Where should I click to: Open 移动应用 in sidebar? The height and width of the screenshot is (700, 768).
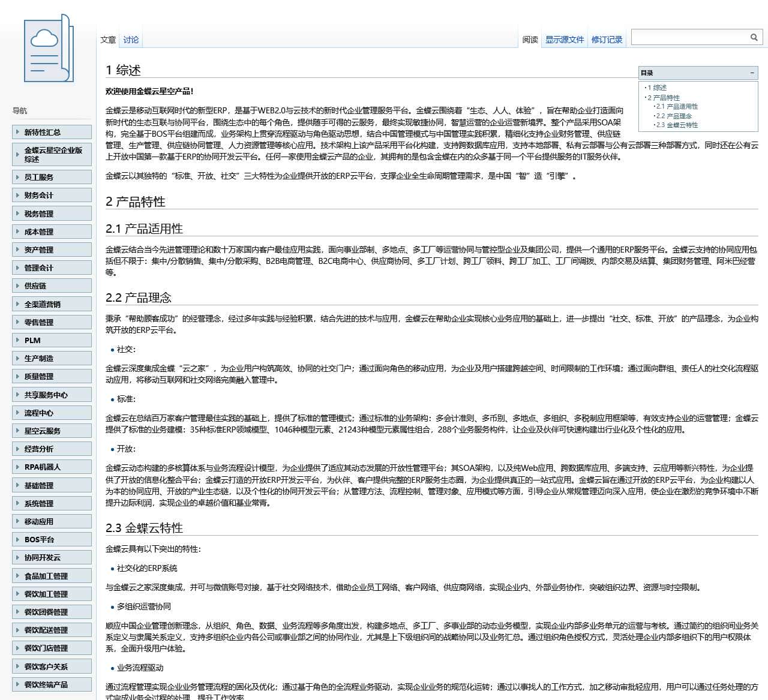point(52,521)
